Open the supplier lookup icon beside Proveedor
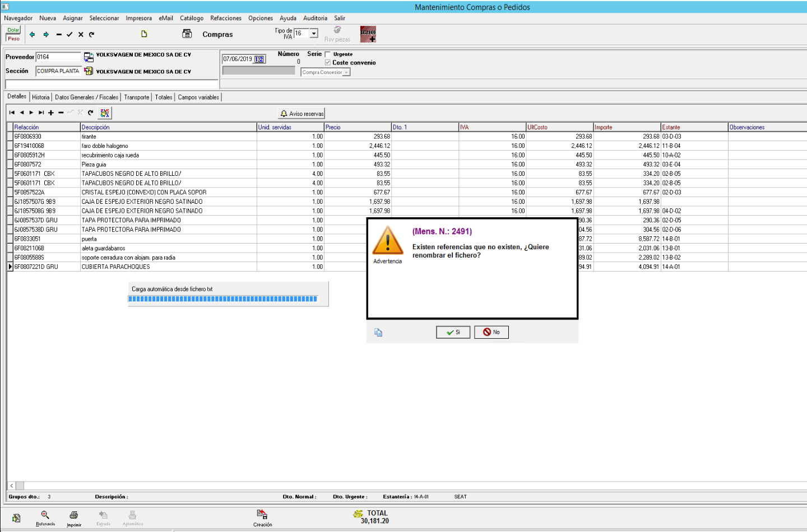The width and height of the screenshot is (807, 532). point(89,57)
